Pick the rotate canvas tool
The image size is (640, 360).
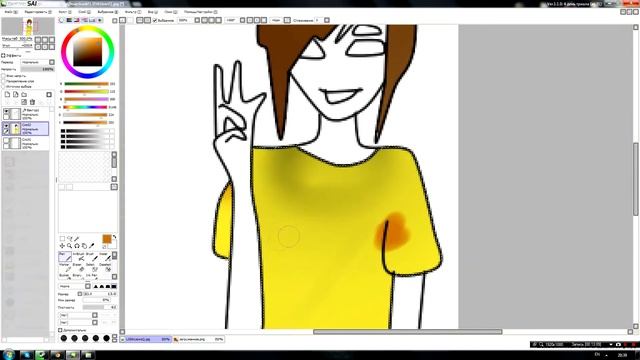click(x=77, y=246)
